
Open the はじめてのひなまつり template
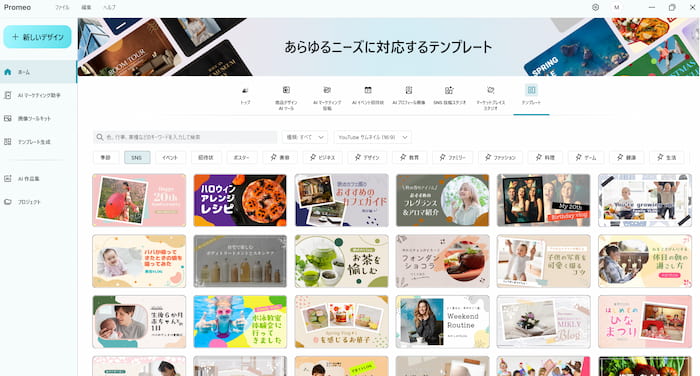[x=645, y=322]
